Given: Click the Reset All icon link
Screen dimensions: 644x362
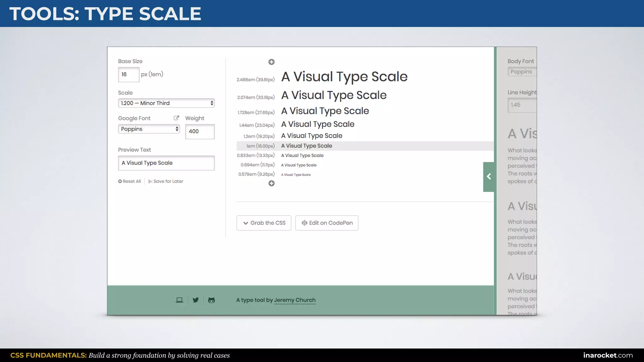Looking at the screenshot, I should click(x=130, y=181).
